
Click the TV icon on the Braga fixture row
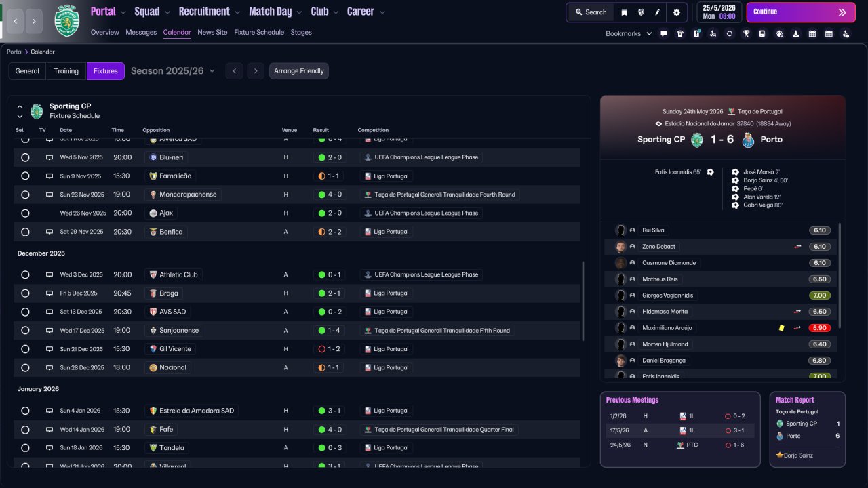coord(50,293)
